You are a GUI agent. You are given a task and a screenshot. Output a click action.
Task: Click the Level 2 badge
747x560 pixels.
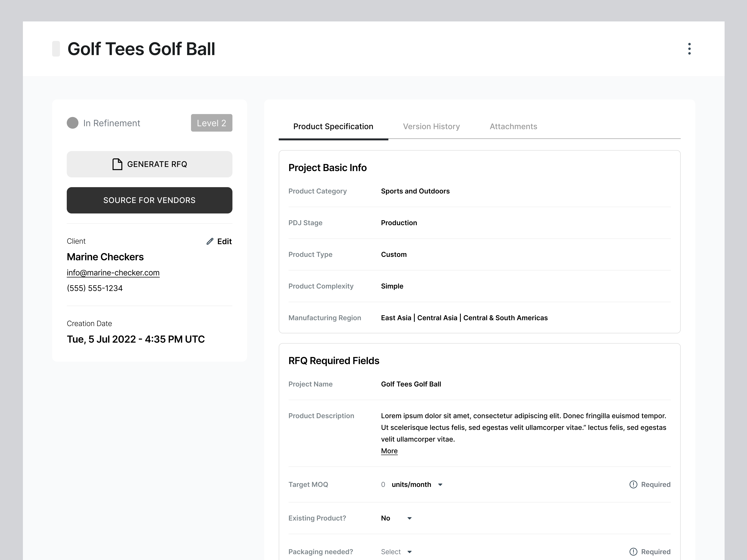click(211, 123)
